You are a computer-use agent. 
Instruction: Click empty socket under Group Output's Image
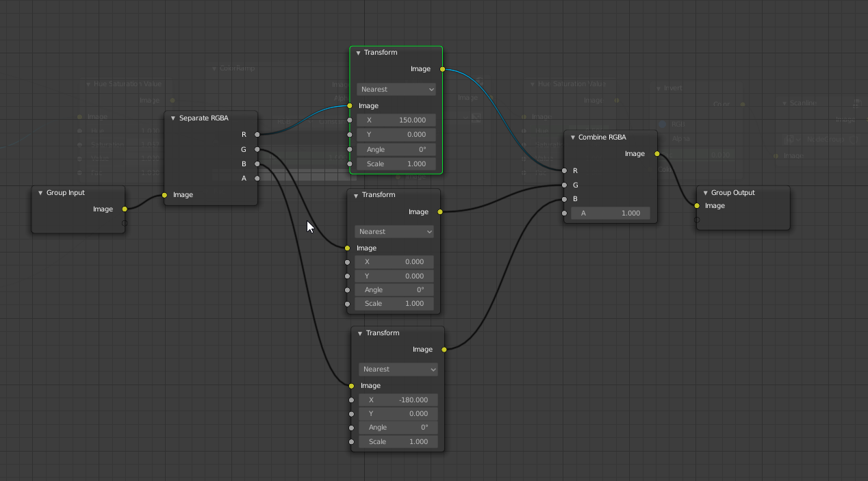tap(697, 220)
